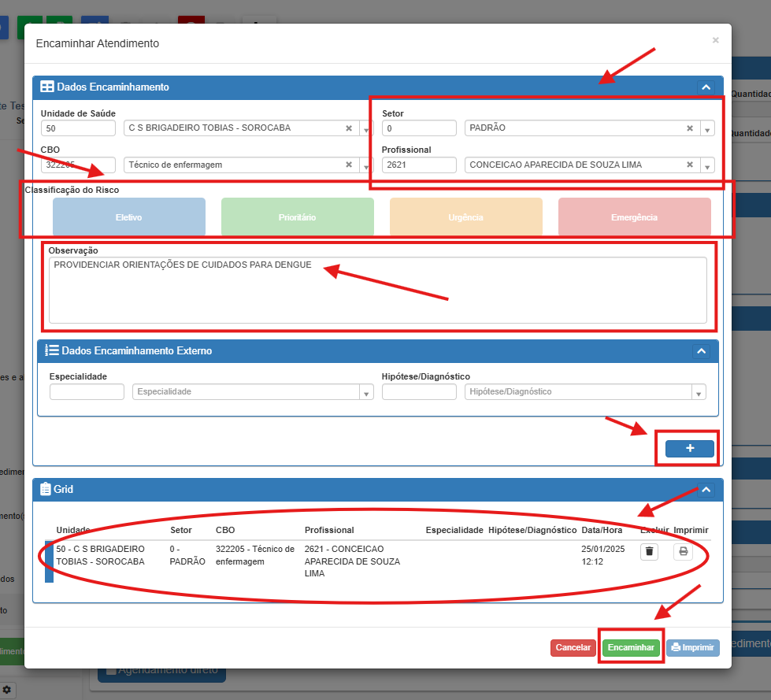Open the Profissional dropdown arrow
Image resolution: width=771 pixels, height=700 pixels.
coord(707,166)
